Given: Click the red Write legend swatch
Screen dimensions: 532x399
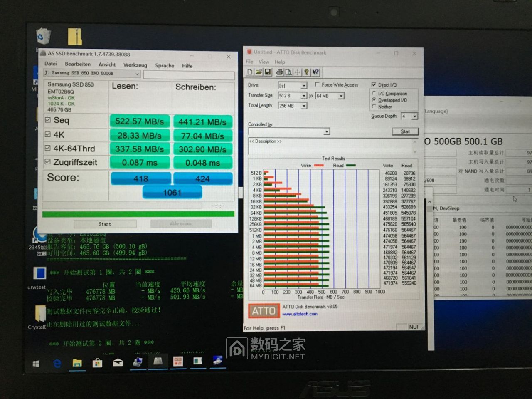Looking at the screenshot, I should 319,166.
